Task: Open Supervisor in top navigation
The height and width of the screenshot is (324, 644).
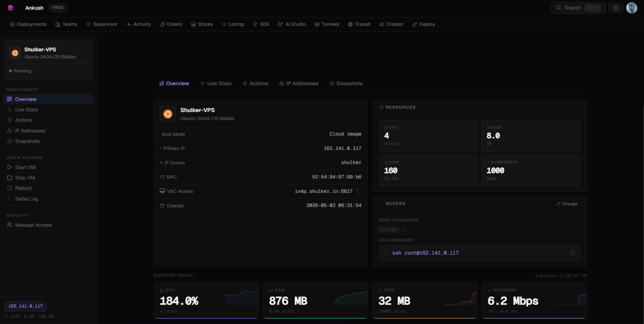Action: (x=102, y=24)
